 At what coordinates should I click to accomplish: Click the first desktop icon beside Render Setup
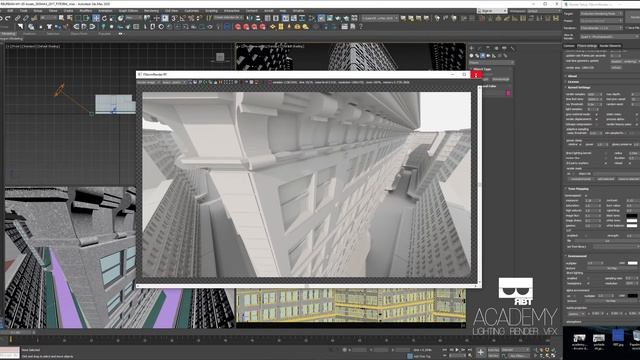click(579, 342)
